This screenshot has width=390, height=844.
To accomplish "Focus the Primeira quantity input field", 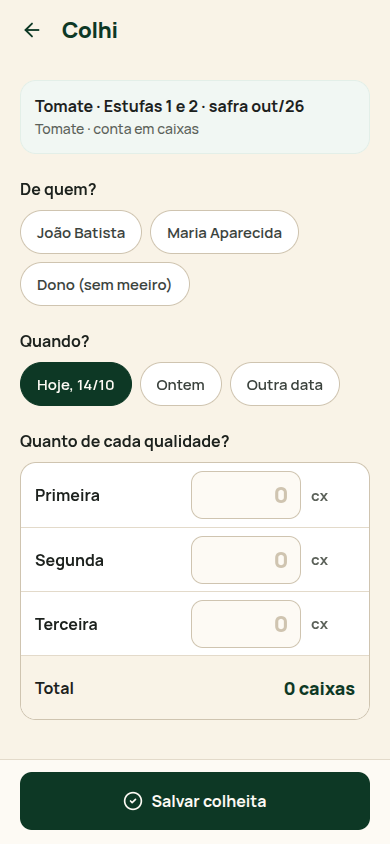I will coord(246,495).
